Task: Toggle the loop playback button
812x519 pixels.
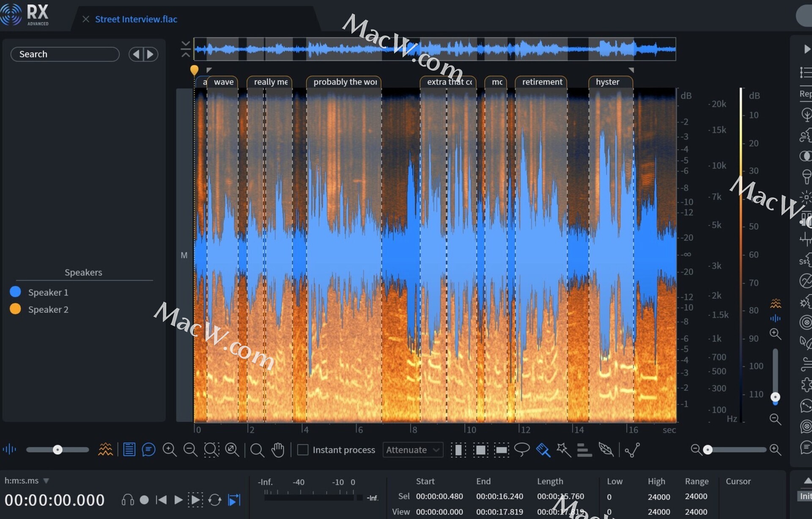Action: (x=215, y=500)
